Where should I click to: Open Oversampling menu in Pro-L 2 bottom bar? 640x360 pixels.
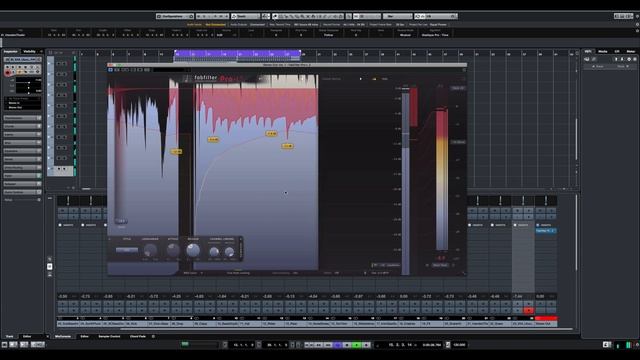[285, 273]
